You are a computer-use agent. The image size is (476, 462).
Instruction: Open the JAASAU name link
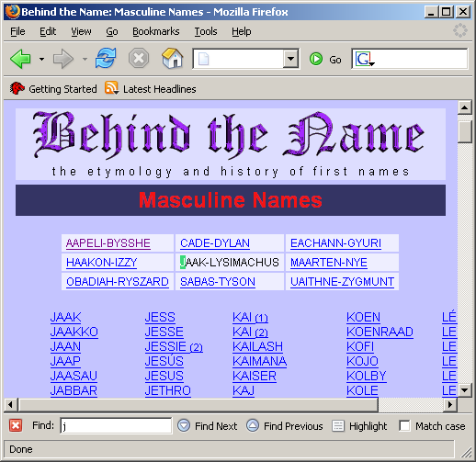point(74,376)
